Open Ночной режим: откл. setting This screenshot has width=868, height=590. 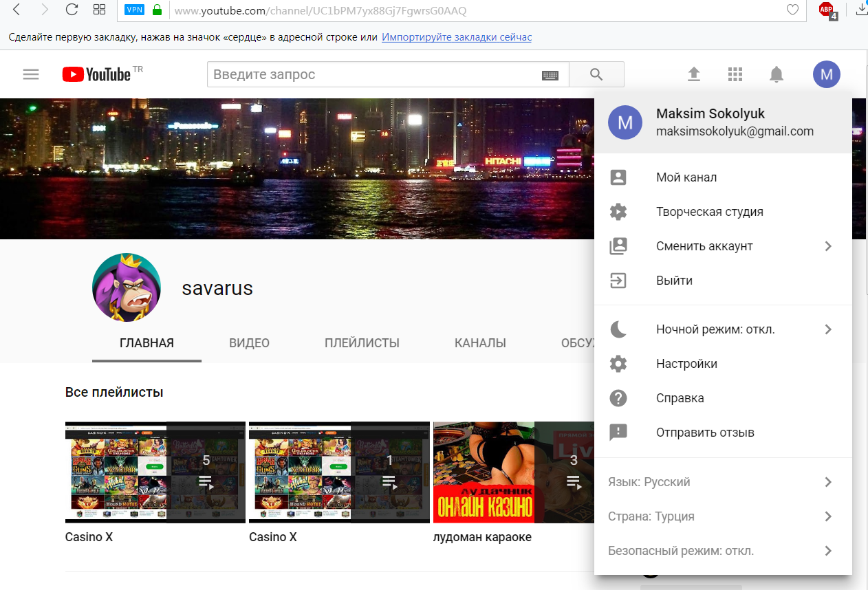click(715, 329)
